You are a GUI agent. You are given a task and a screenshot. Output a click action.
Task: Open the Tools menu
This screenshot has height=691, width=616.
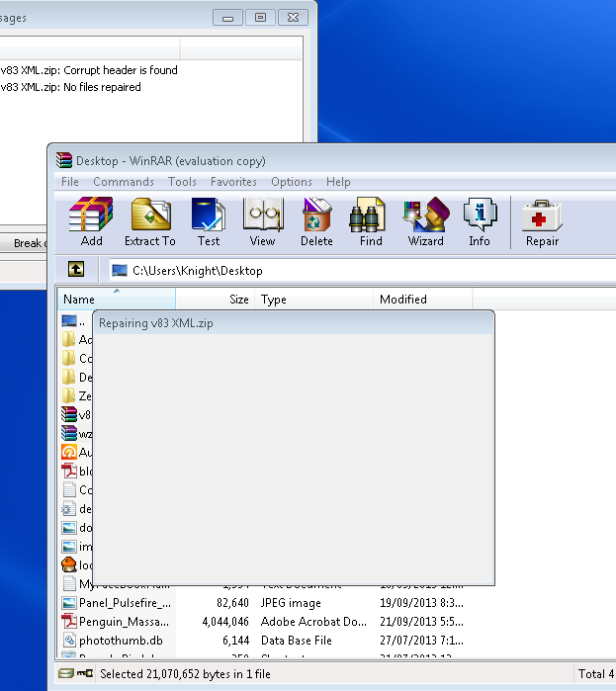coord(182,182)
